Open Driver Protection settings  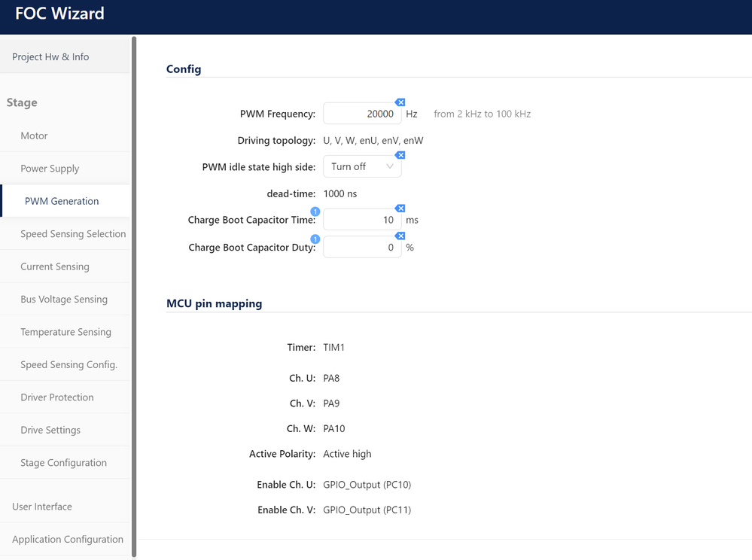[57, 397]
